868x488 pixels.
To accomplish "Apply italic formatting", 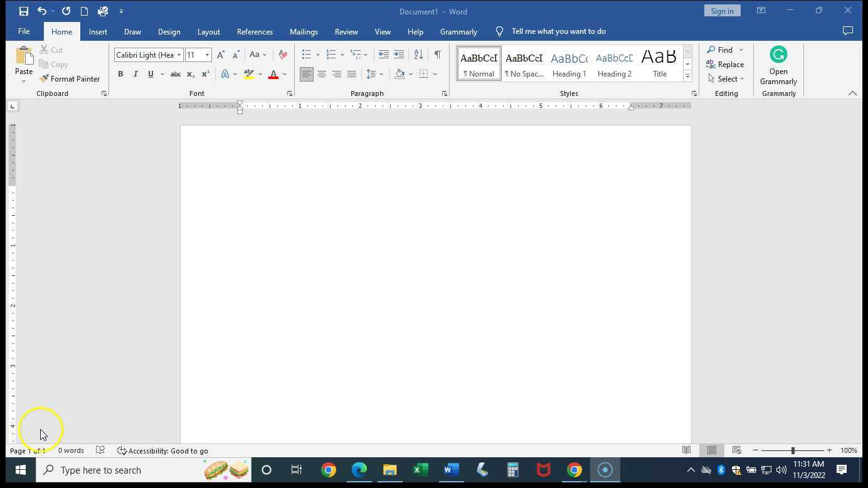I will [135, 74].
